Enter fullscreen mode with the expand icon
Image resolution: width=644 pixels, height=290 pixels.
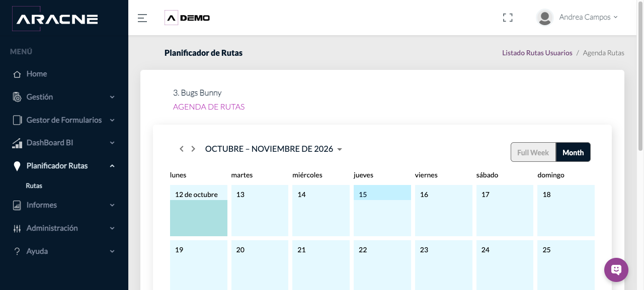(508, 18)
